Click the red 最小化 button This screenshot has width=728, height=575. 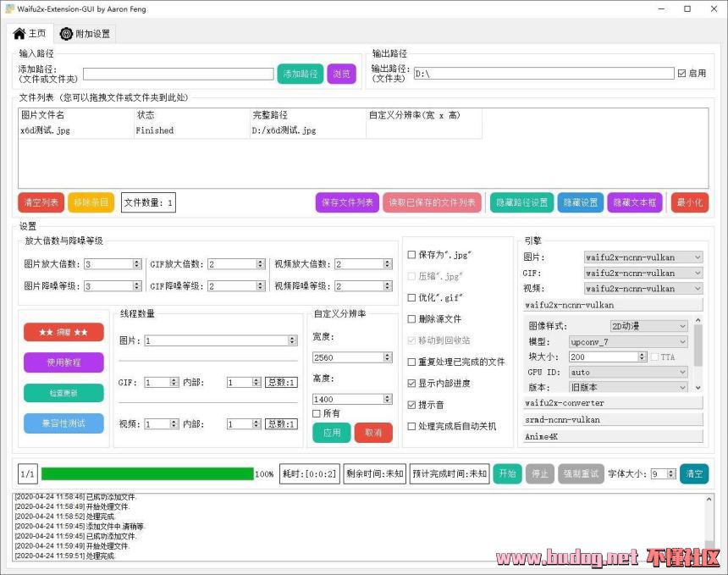pos(690,202)
